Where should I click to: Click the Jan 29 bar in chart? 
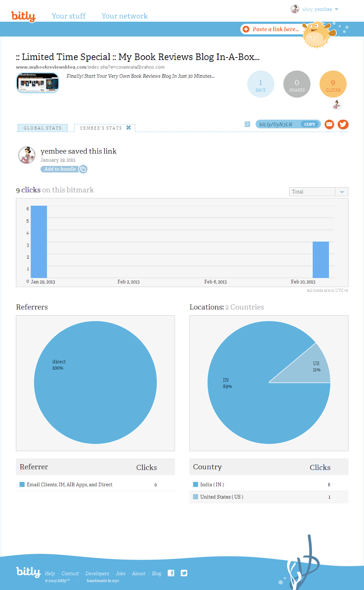point(39,242)
